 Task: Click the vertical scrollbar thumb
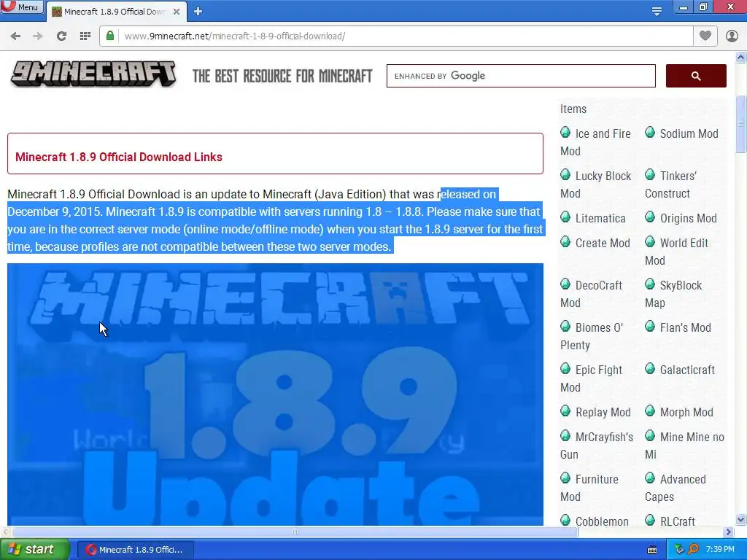coord(741,124)
